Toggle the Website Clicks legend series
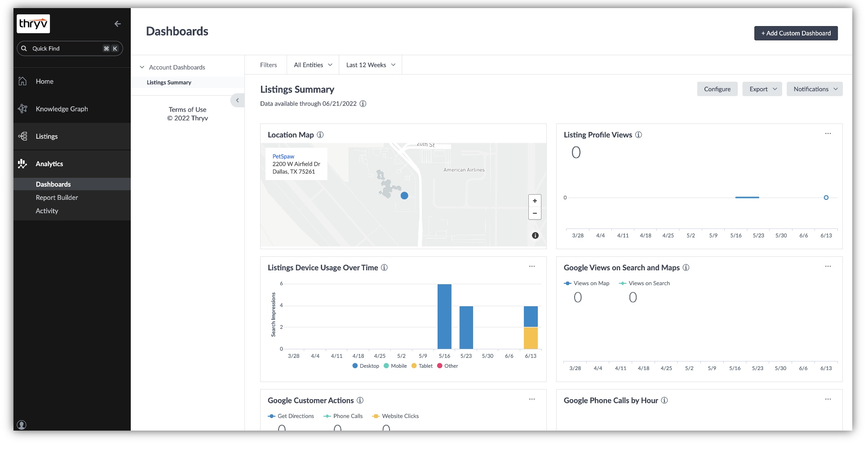This screenshot has height=449, width=868. [395, 416]
